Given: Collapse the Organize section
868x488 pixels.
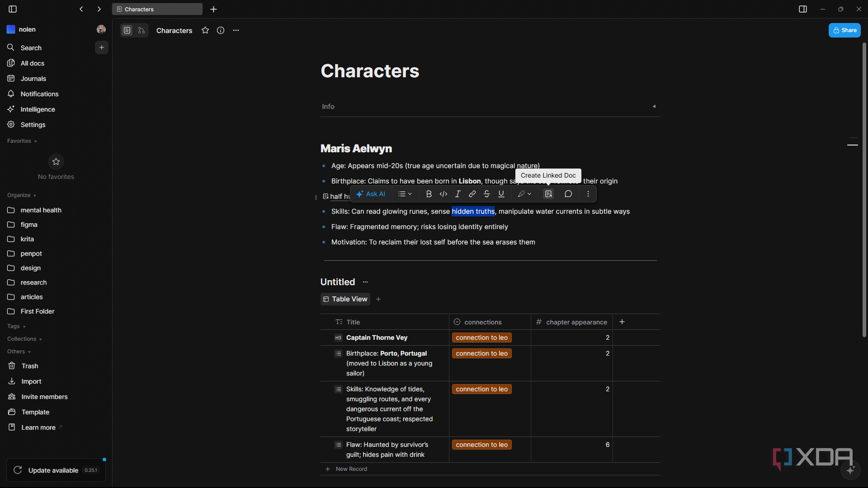Looking at the screenshot, I should (x=22, y=195).
